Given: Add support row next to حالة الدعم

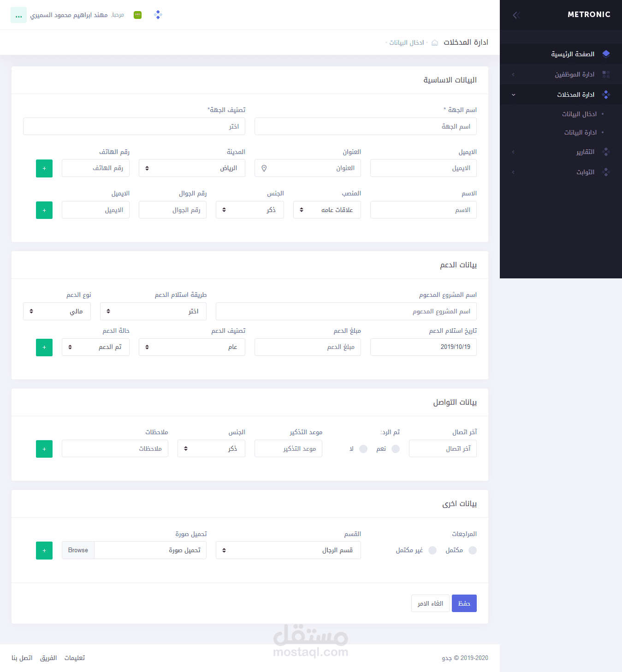Looking at the screenshot, I should point(44,347).
